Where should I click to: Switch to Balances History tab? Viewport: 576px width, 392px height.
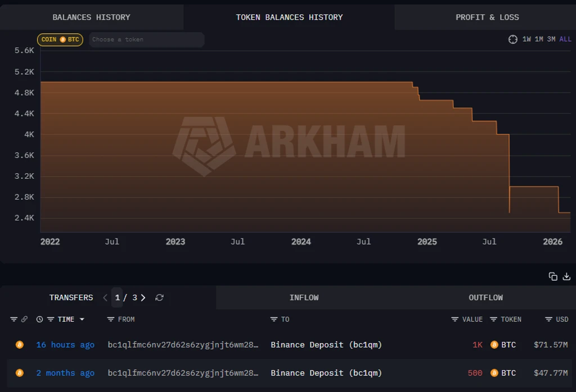(x=92, y=17)
